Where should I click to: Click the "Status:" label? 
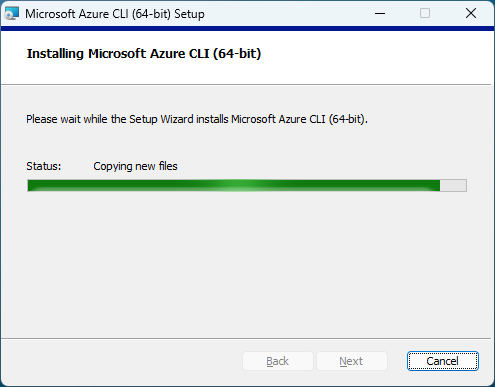[x=44, y=166]
